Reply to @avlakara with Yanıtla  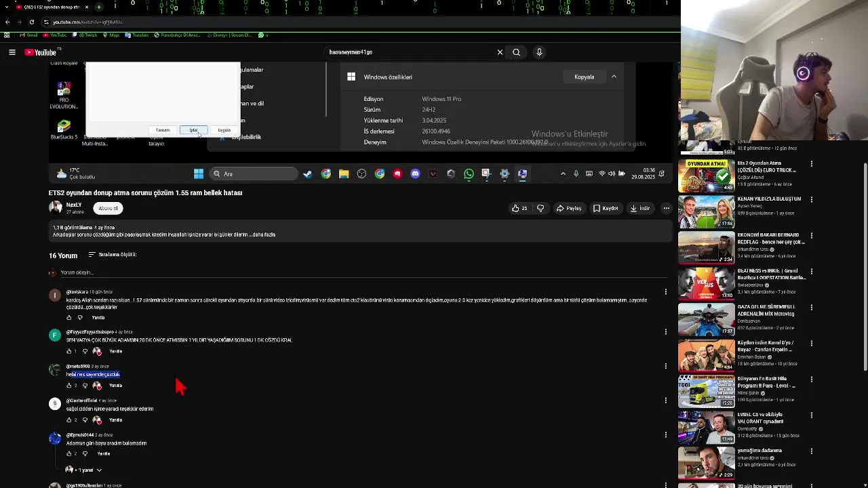click(x=98, y=317)
